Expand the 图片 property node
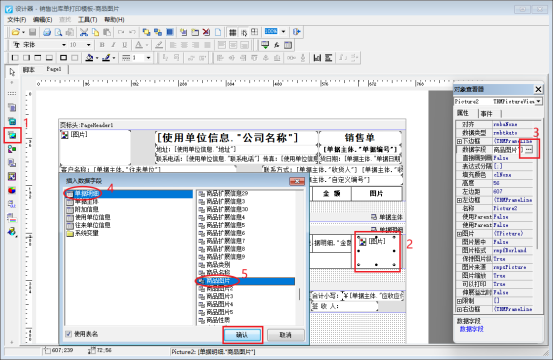This screenshot has width=553, height=360. tap(459, 234)
